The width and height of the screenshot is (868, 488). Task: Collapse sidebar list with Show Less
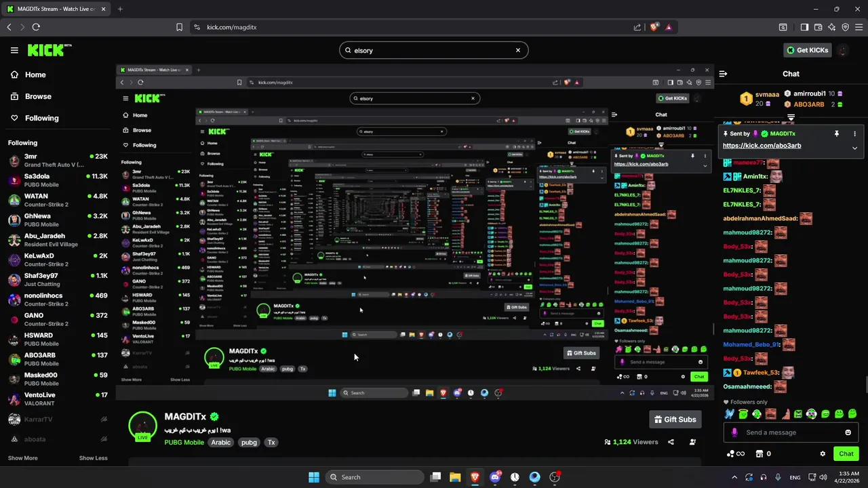coord(93,458)
